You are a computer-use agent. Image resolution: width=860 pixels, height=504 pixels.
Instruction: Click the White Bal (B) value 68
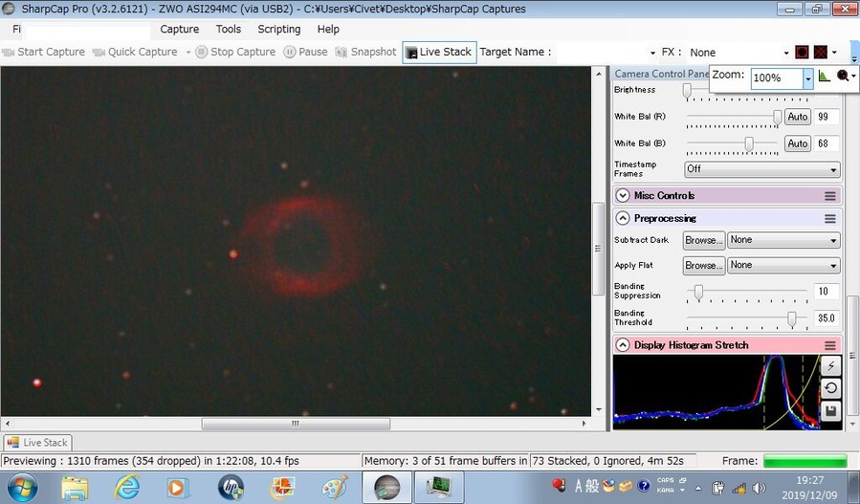(826, 143)
